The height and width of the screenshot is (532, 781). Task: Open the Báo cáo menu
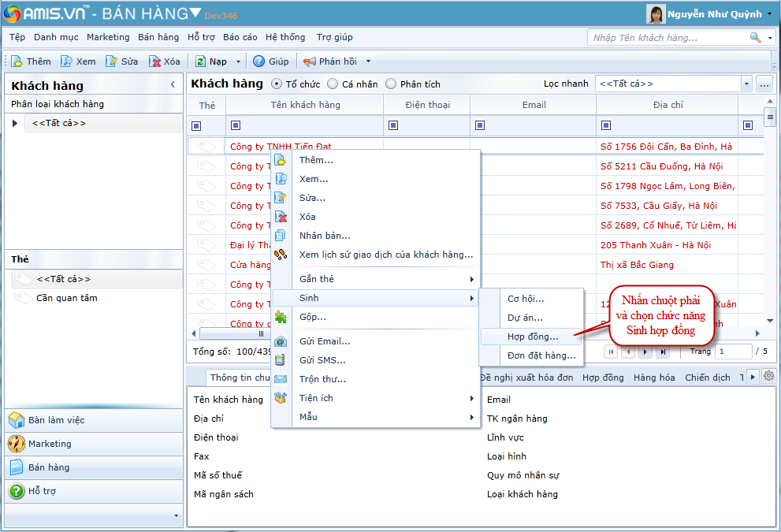click(x=240, y=37)
